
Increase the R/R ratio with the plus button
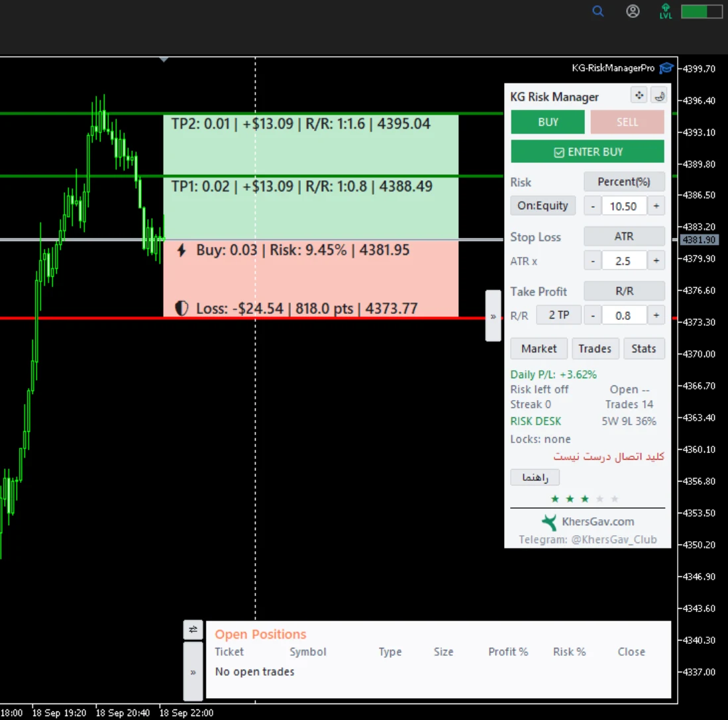click(656, 316)
